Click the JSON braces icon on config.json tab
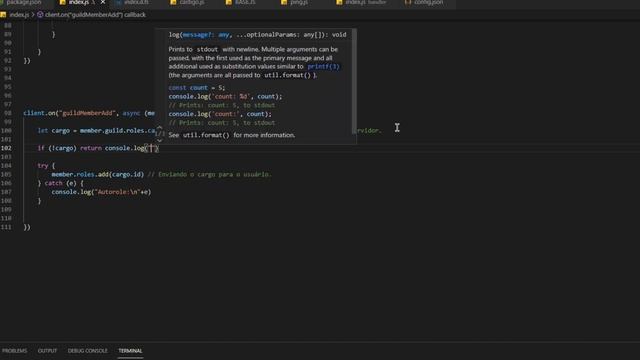 point(407,2)
